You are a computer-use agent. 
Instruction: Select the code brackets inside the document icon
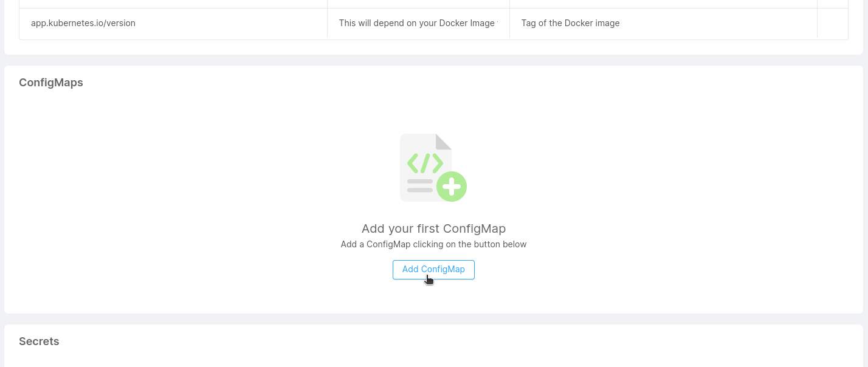point(426,162)
